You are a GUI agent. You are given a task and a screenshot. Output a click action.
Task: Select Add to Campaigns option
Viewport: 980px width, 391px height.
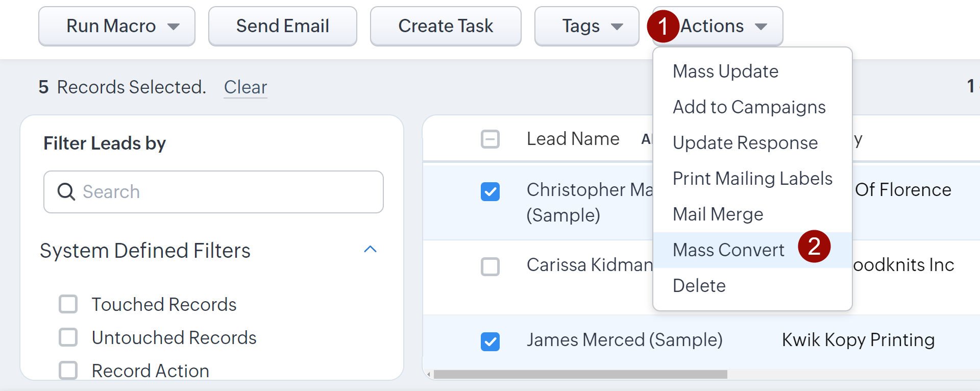point(749,107)
